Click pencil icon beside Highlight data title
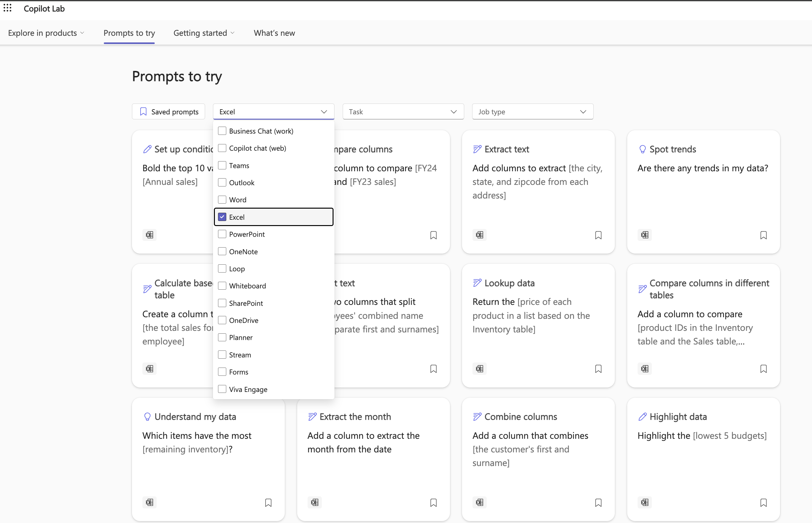Screen dimensions: 812x523 pos(642,417)
